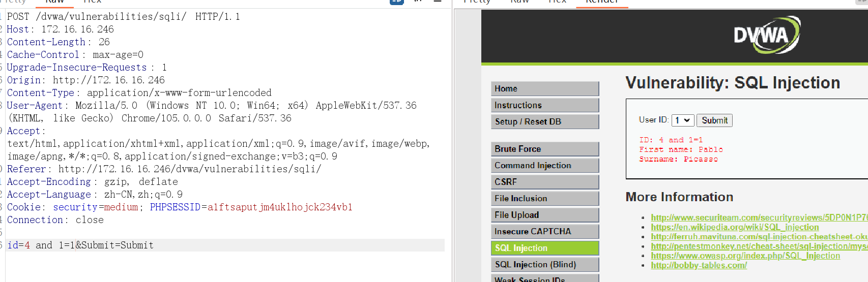The height and width of the screenshot is (282, 868).
Task: Click the Host: 172.16.16.246 header
Action: click(x=60, y=29)
